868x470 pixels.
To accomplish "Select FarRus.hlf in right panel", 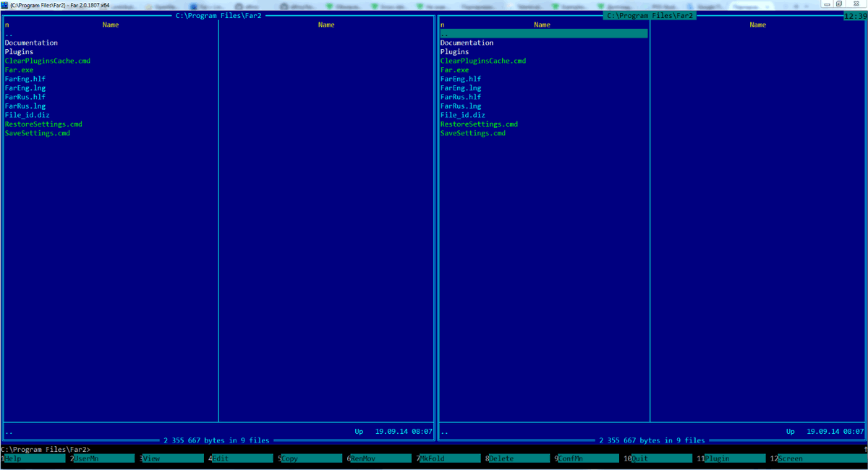I will (x=461, y=97).
